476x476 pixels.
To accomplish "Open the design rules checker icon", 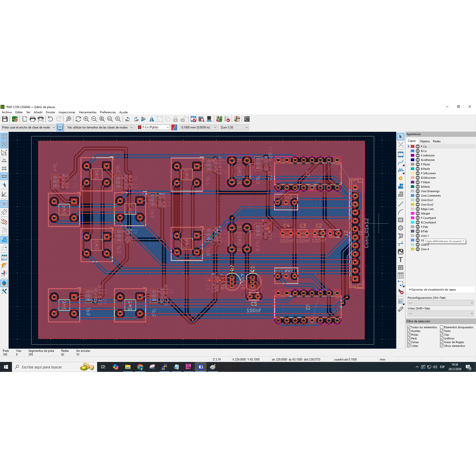I will click(x=227, y=119).
